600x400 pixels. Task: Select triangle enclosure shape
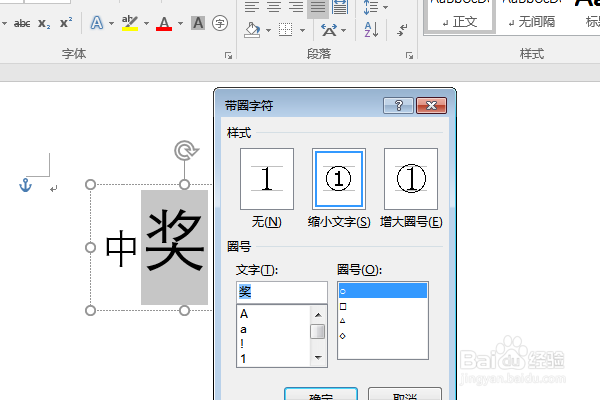383,321
